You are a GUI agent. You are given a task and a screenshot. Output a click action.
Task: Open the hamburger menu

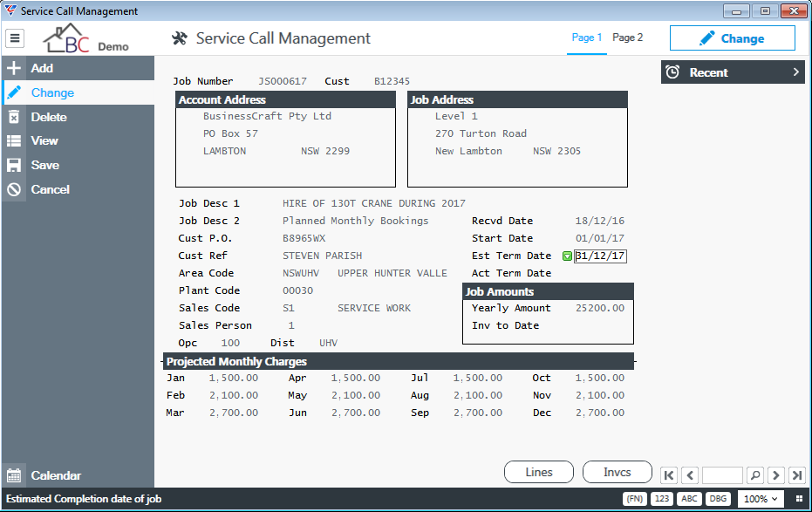[x=15, y=38]
